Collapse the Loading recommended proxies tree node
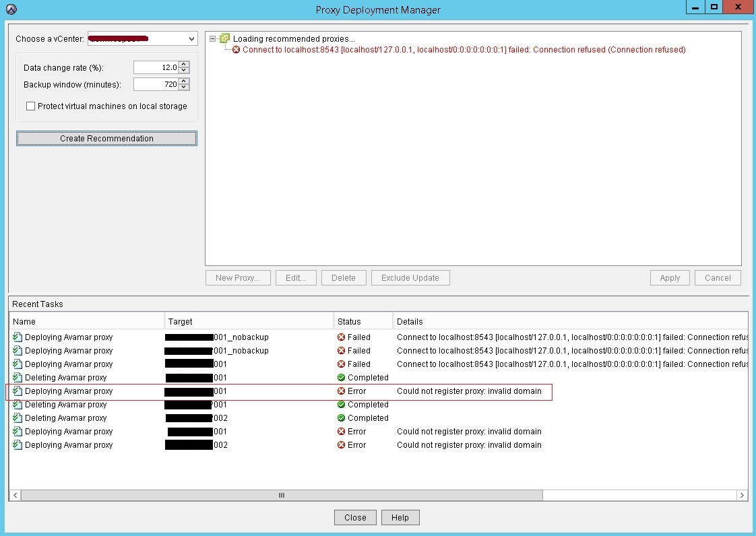This screenshot has width=756, height=536. click(x=212, y=38)
